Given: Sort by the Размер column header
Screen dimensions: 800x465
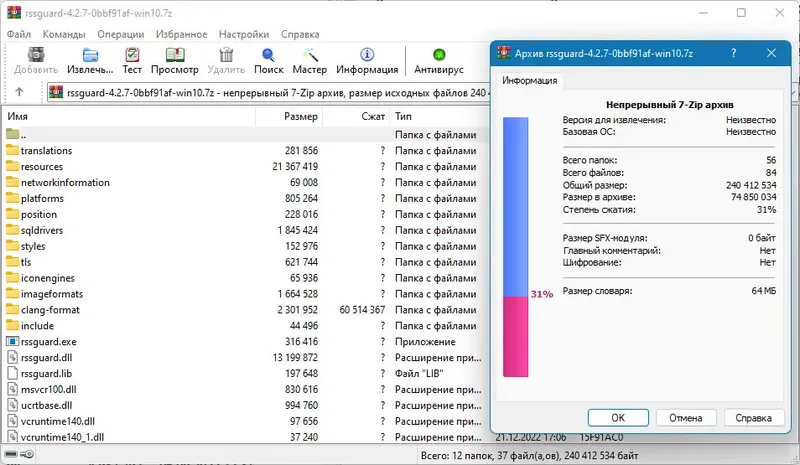Looking at the screenshot, I should click(289, 116).
